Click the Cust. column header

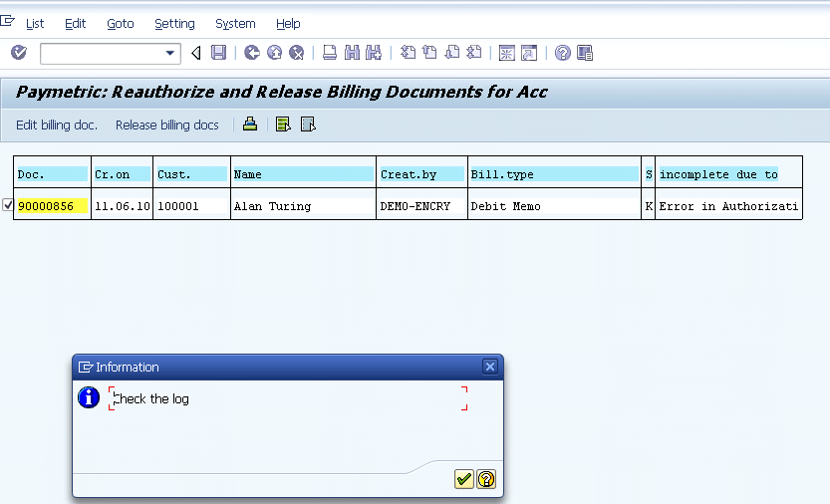tap(192, 174)
